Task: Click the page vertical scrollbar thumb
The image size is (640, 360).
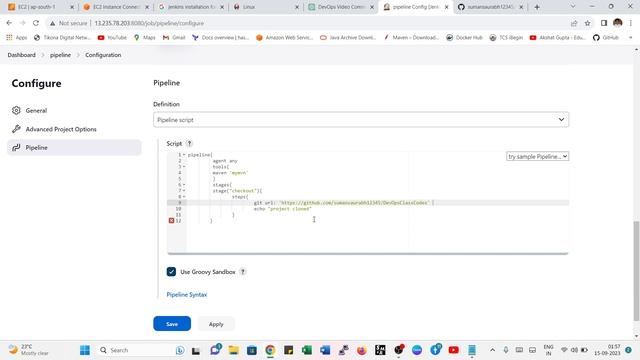Action: (x=636, y=271)
